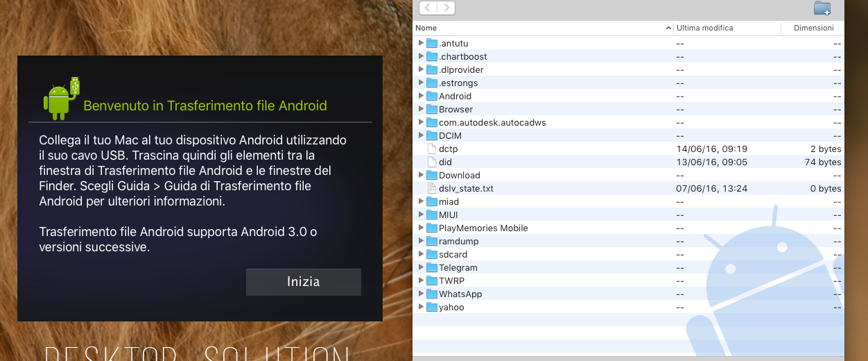Select the Telegram folder name
Viewport: 868px width, 361px height.
coord(458,267)
